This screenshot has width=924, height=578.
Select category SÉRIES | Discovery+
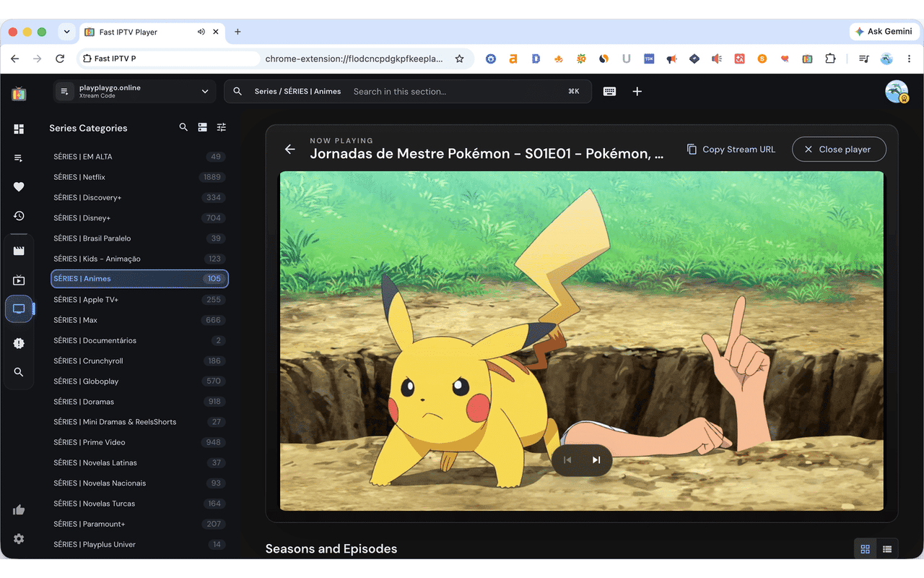pyautogui.click(x=139, y=197)
